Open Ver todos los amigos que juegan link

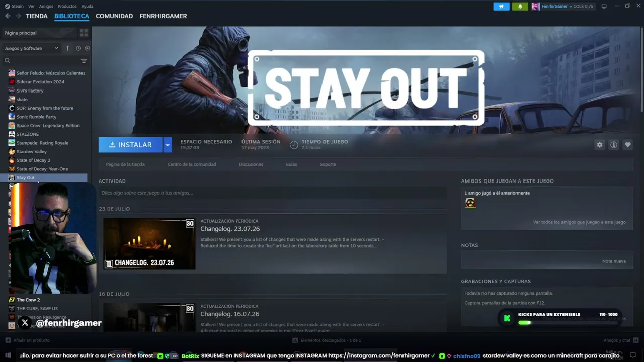[580, 222]
